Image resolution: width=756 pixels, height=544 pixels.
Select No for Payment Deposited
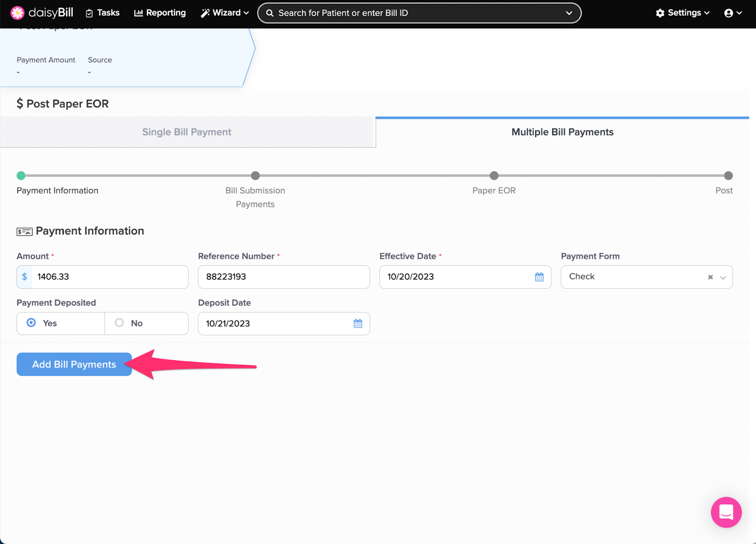(x=120, y=323)
